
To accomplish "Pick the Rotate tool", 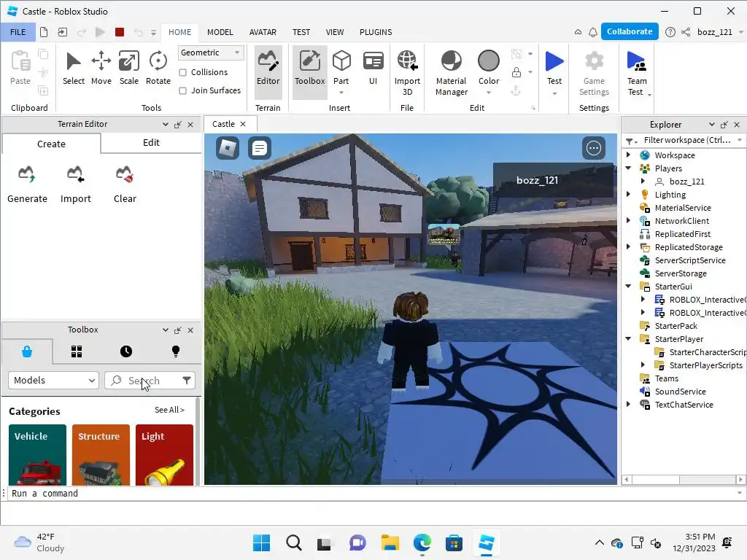I will (x=158, y=68).
